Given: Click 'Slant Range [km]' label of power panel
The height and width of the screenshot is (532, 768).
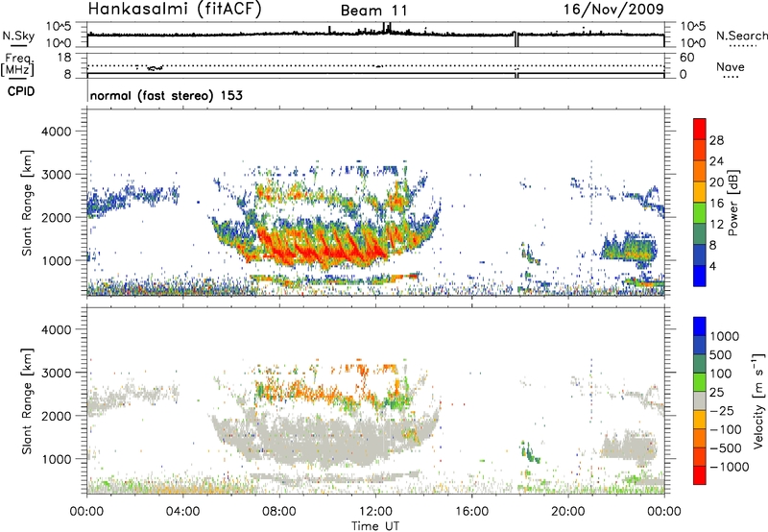Looking at the screenshot, I should pos(27,203).
